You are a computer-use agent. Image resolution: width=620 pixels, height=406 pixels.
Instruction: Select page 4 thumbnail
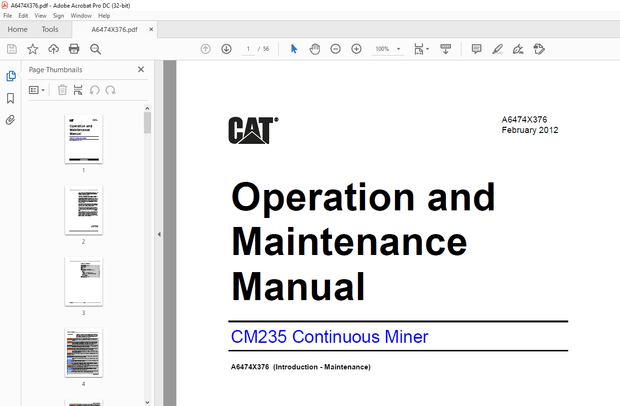(x=83, y=353)
